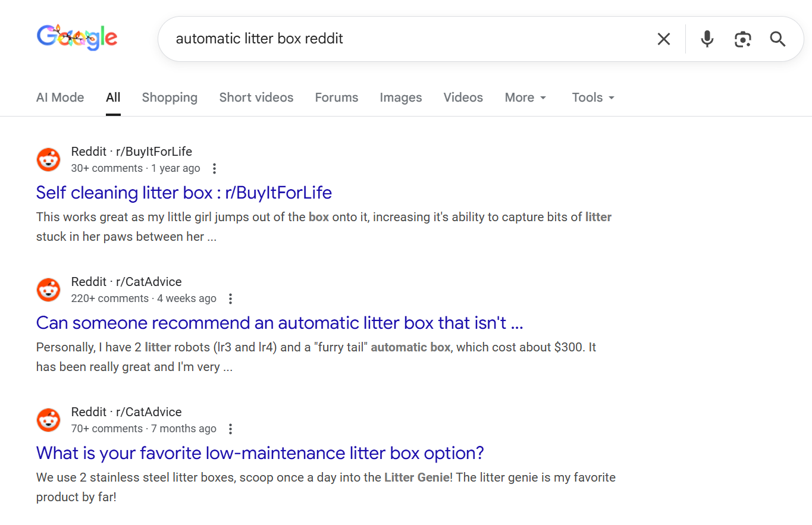
Task: Select the Forums tab
Action: tap(337, 98)
